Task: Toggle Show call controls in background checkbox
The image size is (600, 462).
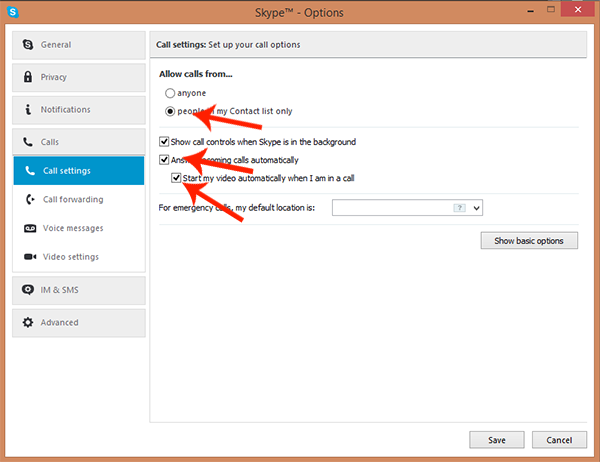Action: 164,142
